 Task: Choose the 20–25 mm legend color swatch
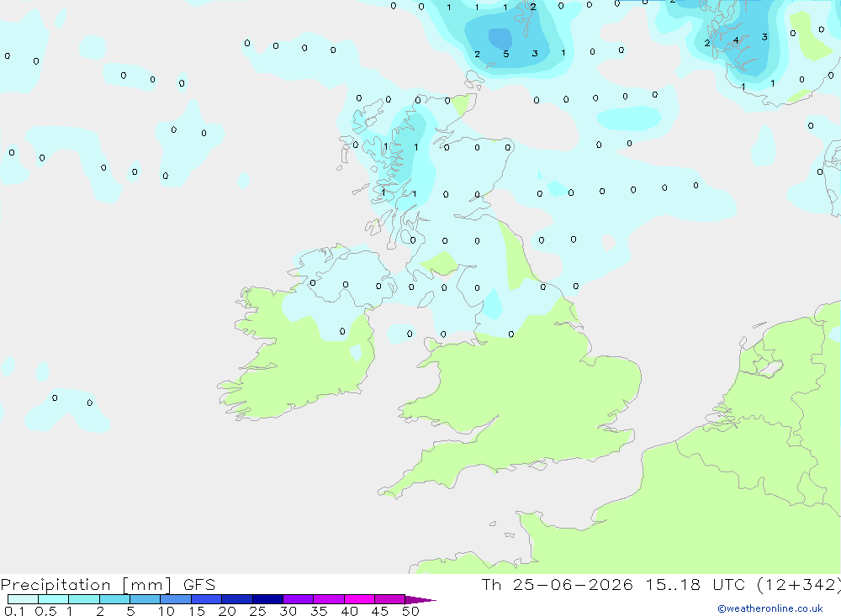coord(237,599)
